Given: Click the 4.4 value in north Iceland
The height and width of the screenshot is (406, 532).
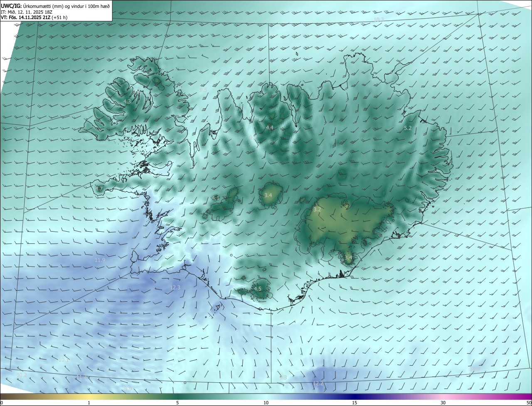Looking at the screenshot, I should click(x=270, y=127).
